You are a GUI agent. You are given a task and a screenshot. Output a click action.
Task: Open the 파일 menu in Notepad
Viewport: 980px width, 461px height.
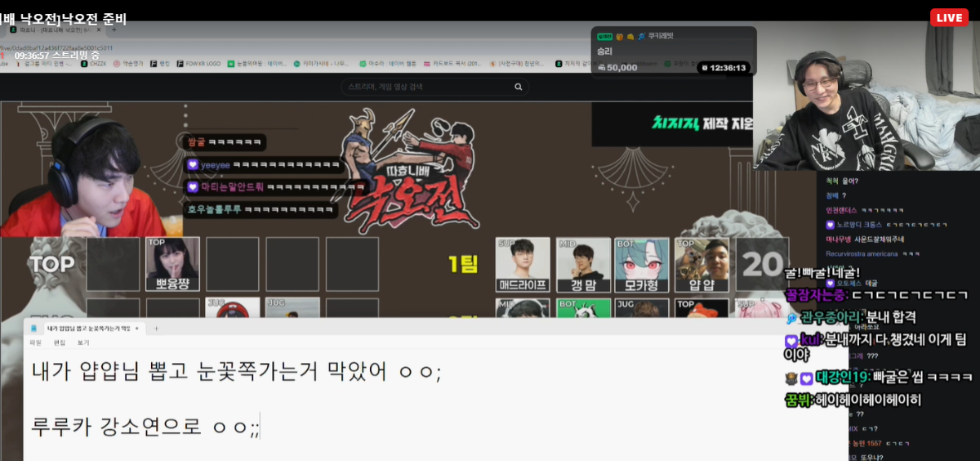[36, 343]
